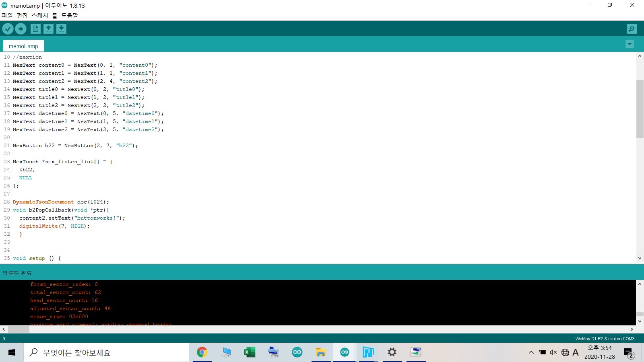
Task: Click the Verify (checkmark) button
Action: (x=8, y=29)
